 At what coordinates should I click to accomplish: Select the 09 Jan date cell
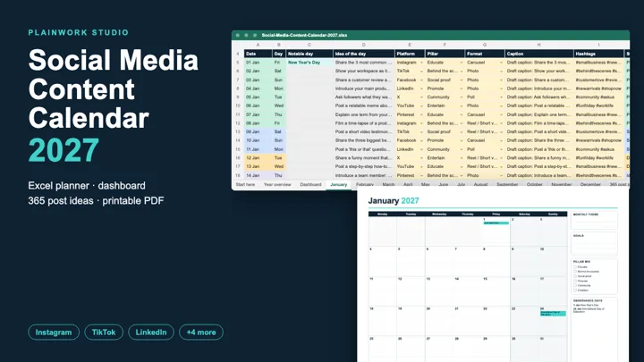(x=258, y=131)
